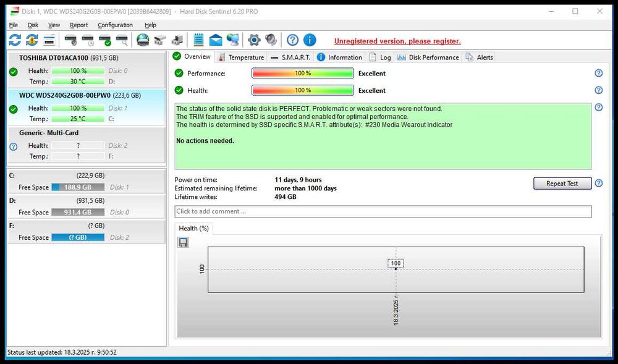Open the blue notepad report icon
This screenshot has height=364, width=618.
point(198,40)
